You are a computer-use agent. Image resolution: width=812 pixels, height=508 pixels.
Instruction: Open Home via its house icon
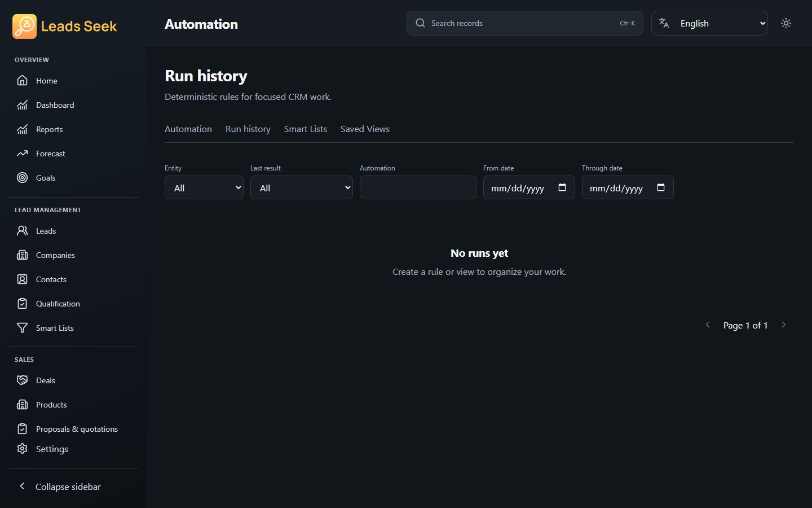point(22,81)
